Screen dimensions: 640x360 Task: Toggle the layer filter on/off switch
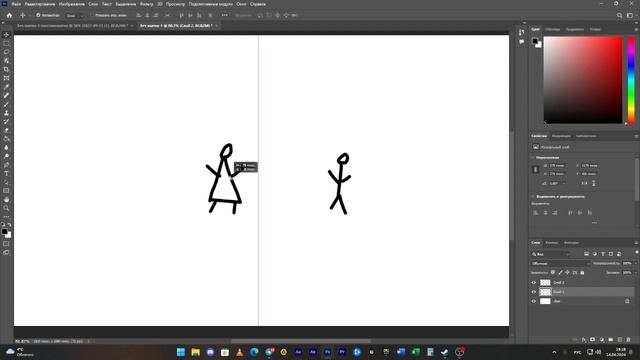tap(637, 253)
